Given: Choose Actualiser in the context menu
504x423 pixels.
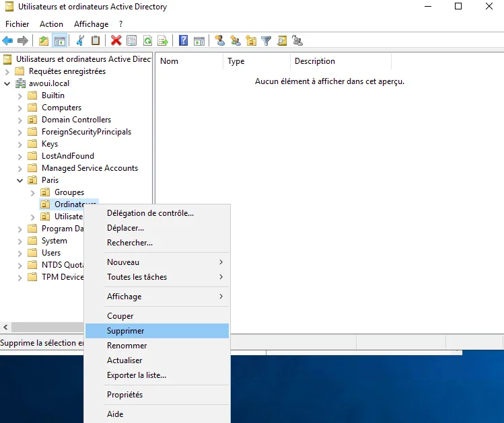Looking at the screenshot, I should point(157,360).
